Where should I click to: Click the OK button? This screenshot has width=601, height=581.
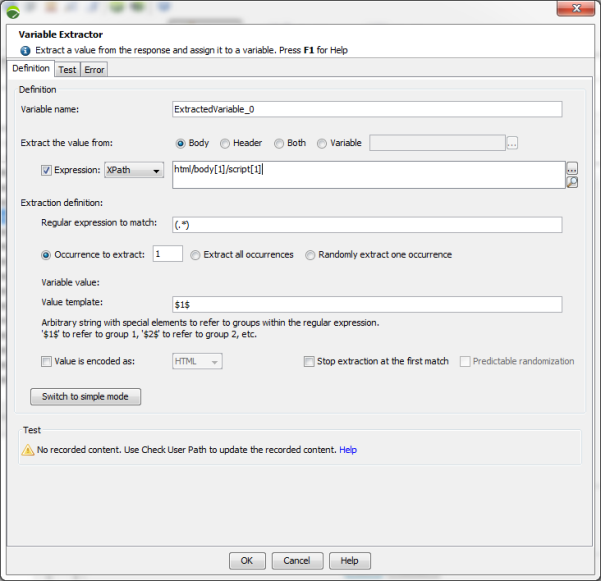[247, 561]
